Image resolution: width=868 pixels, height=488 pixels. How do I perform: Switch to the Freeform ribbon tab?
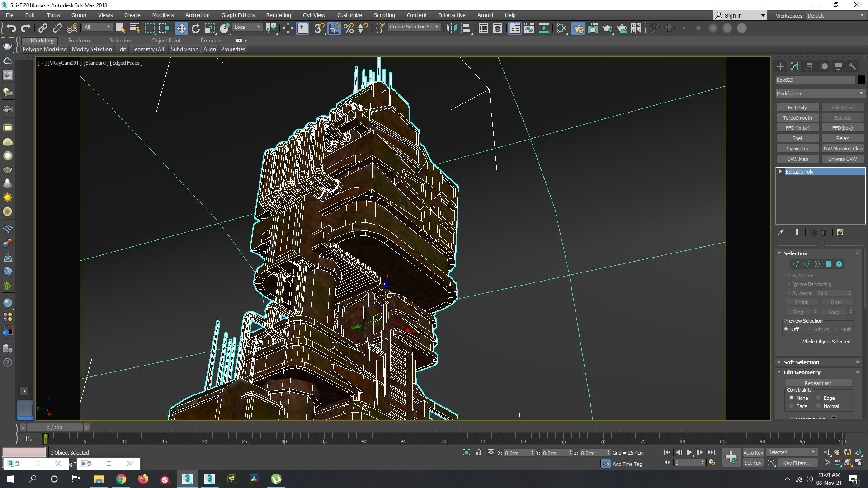pos(79,41)
